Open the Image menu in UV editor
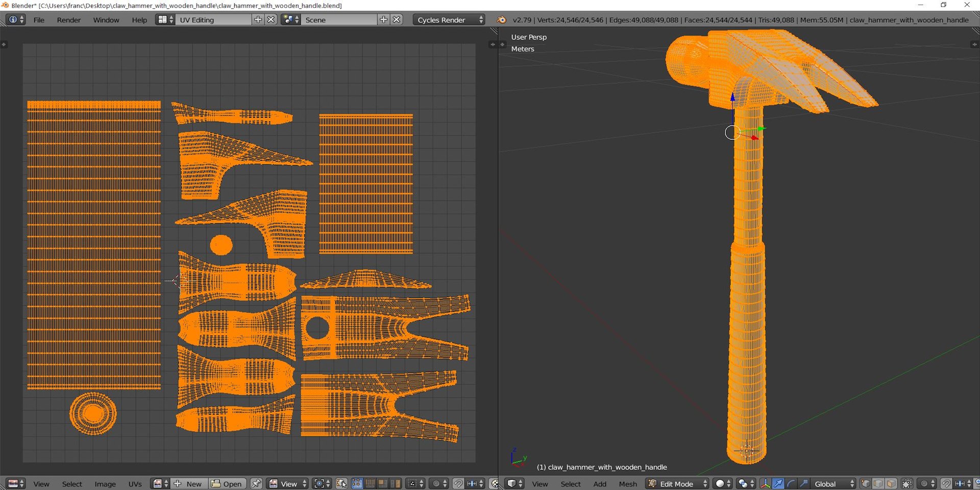This screenshot has width=980, height=490. pos(105,484)
